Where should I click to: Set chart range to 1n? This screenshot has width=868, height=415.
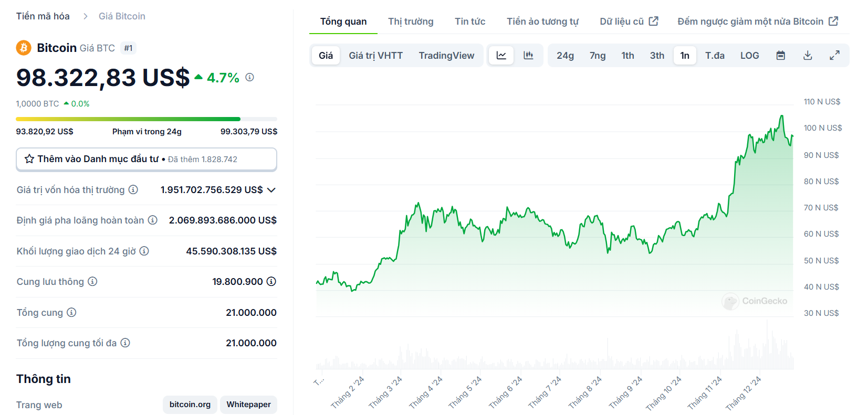685,56
